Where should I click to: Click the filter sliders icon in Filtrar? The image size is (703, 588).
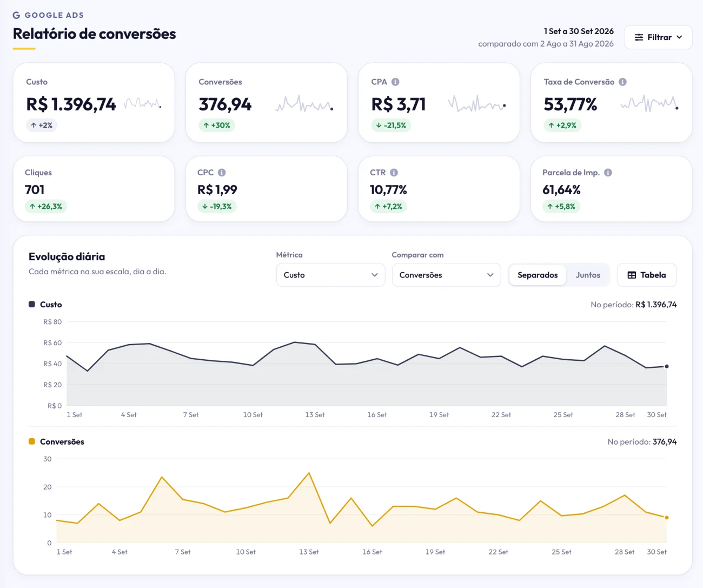tap(639, 37)
